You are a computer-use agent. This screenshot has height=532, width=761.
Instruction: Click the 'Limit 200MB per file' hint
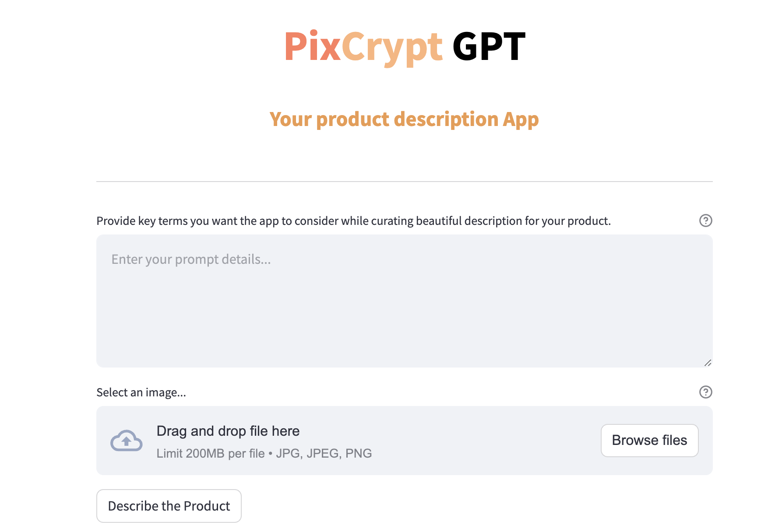click(x=210, y=453)
